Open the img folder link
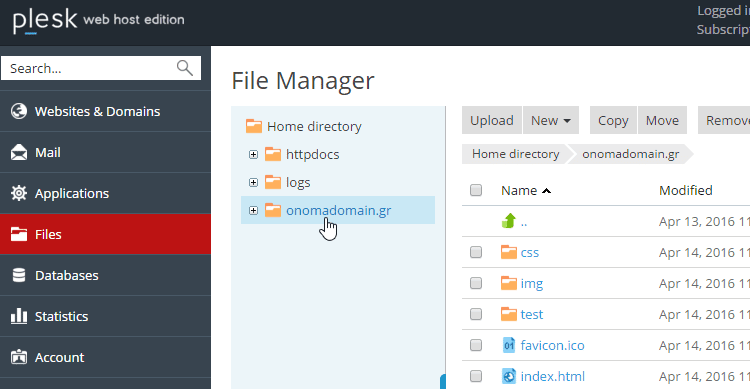 point(531,284)
